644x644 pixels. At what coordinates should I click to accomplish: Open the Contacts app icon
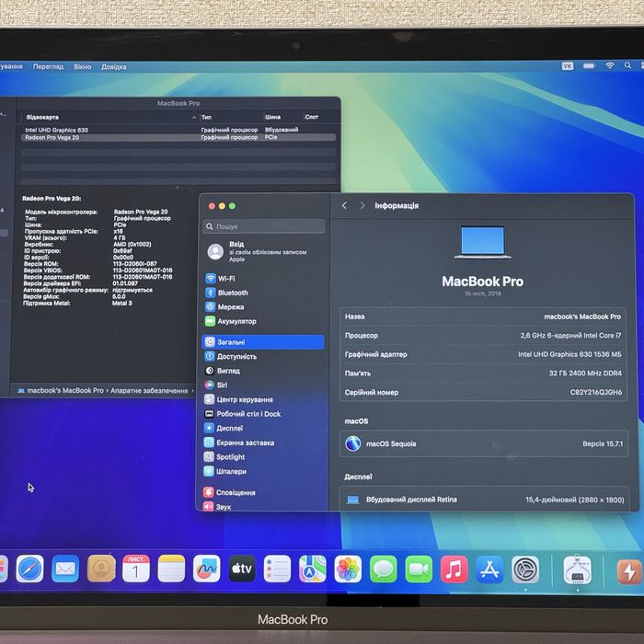[x=101, y=569]
